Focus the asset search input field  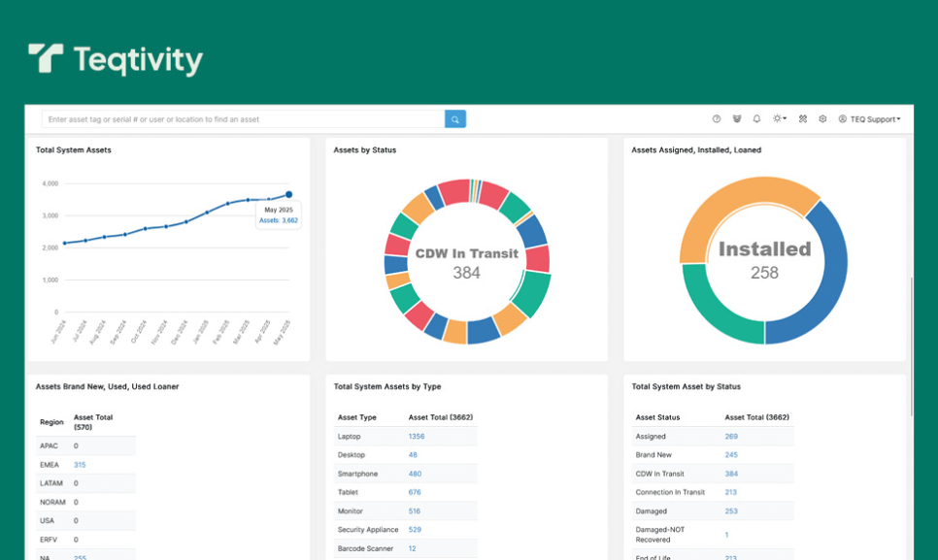pyautogui.click(x=243, y=119)
